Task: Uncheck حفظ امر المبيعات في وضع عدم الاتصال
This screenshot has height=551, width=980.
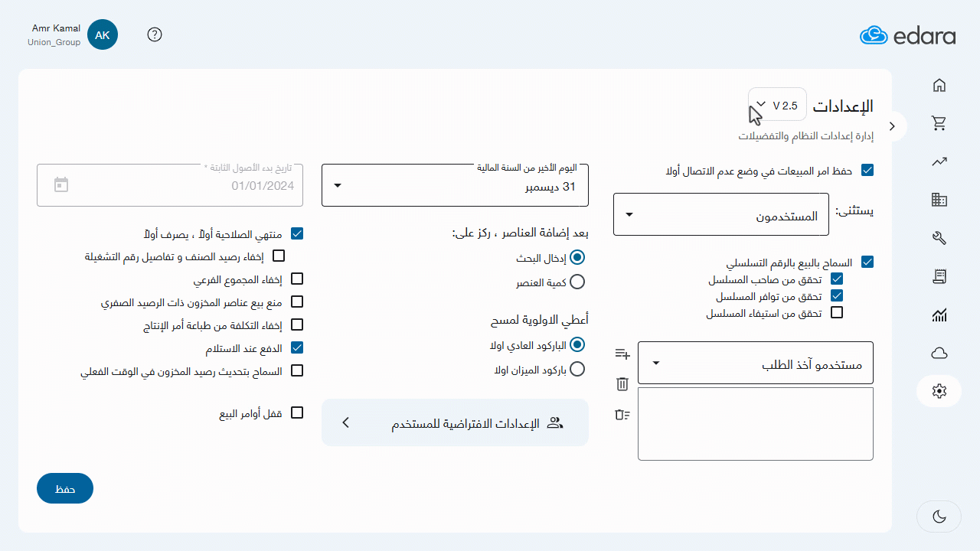Action: pos(867,171)
